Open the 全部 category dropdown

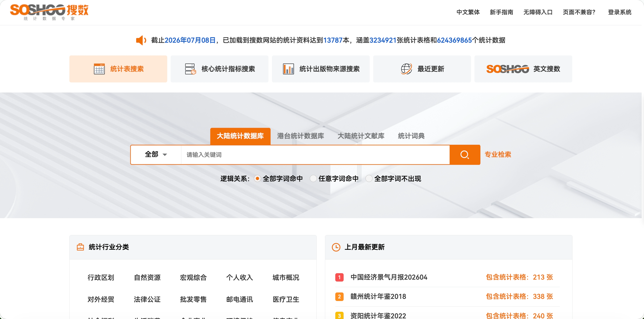pos(156,155)
